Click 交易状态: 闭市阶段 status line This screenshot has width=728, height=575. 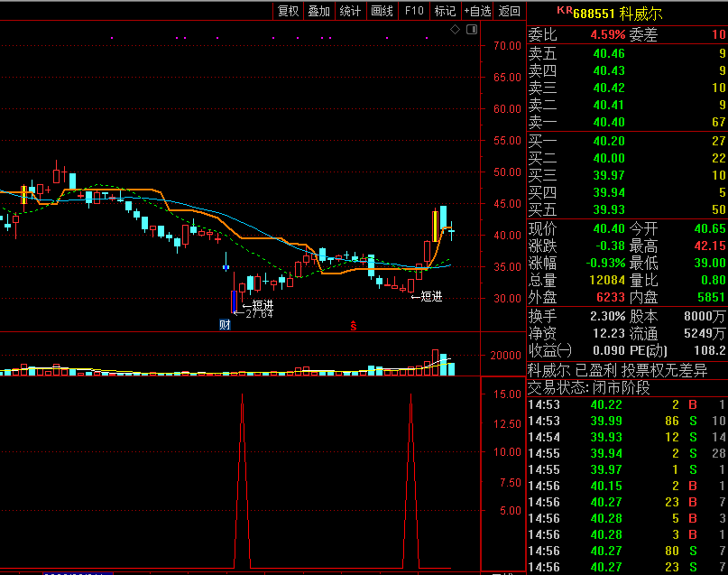[x=589, y=387]
